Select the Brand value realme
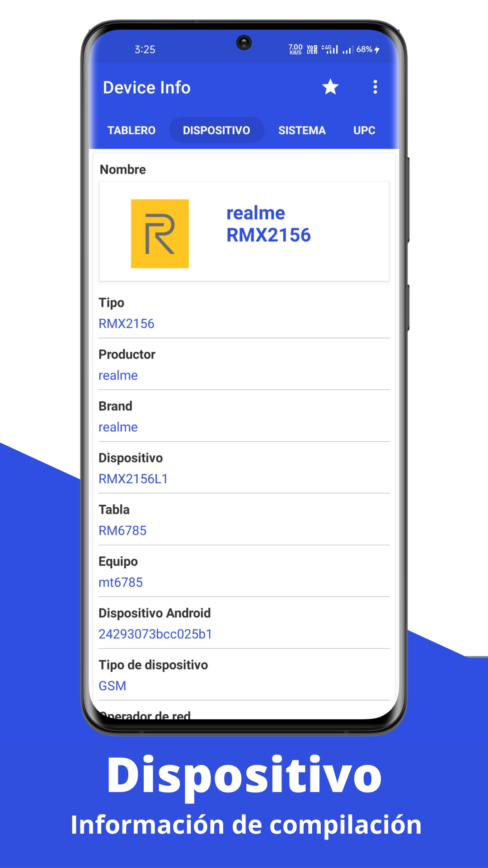Image resolution: width=488 pixels, height=868 pixels. coord(118,427)
